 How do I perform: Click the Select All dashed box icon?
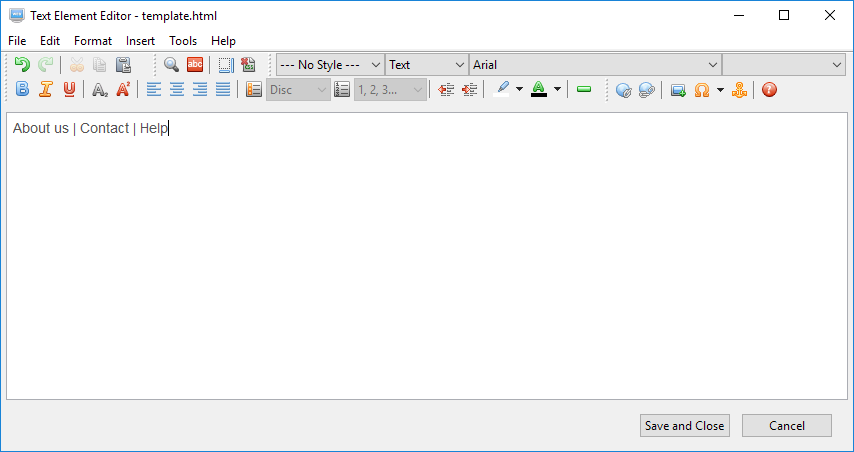[225, 65]
